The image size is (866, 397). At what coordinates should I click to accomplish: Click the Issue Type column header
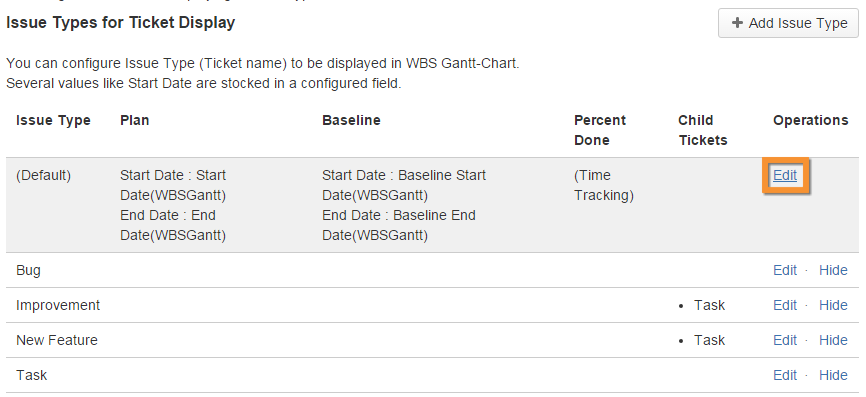pos(53,120)
